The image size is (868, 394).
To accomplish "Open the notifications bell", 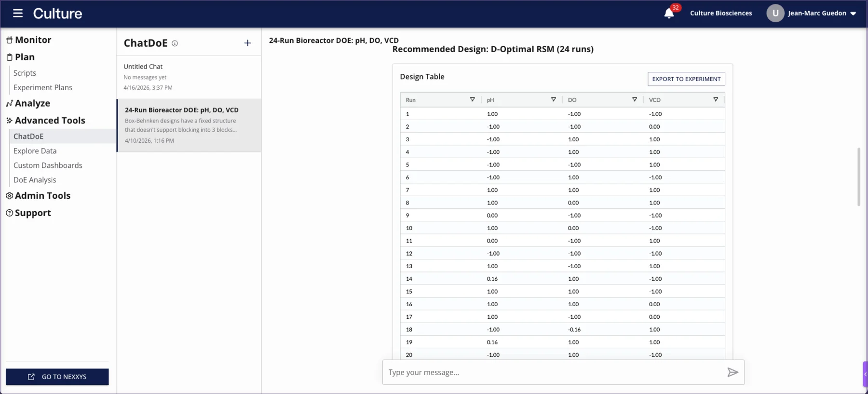I will pyautogui.click(x=669, y=14).
